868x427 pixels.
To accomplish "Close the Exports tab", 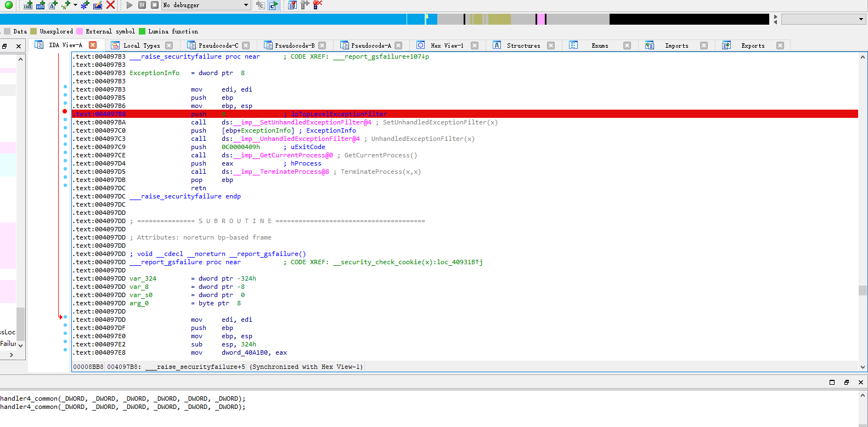I will [x=780, y=45].
